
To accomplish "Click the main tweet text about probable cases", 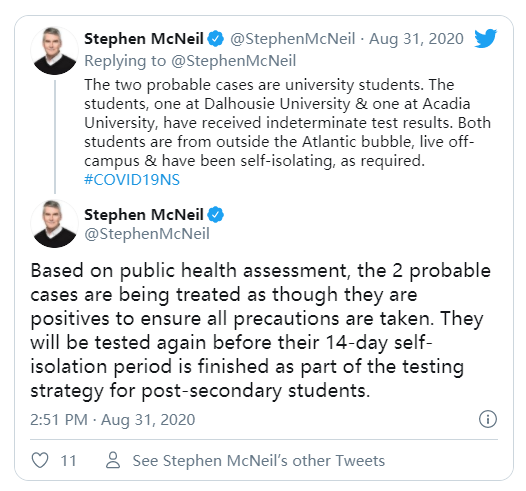I will (260, 331).
